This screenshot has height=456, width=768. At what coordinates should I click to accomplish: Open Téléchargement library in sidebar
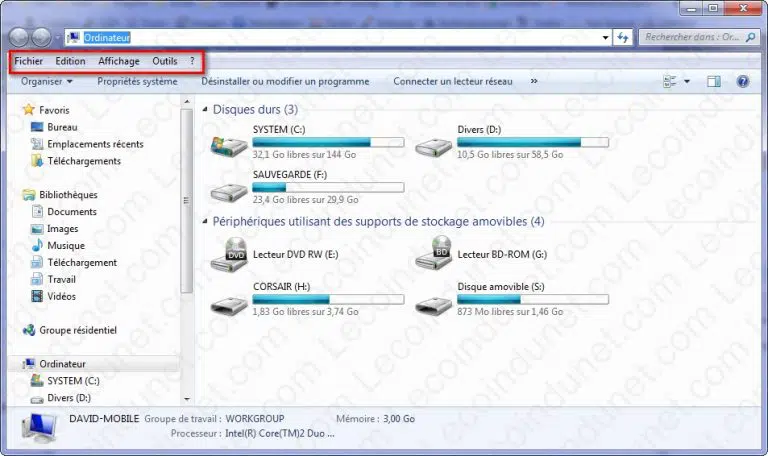(82, 263)
